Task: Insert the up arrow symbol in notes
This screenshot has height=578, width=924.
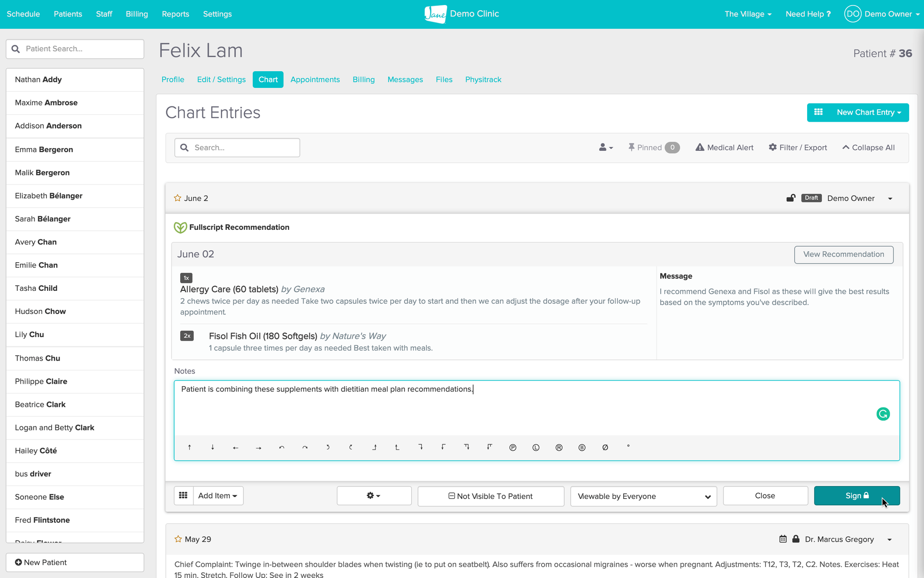Action: [189, 447]
